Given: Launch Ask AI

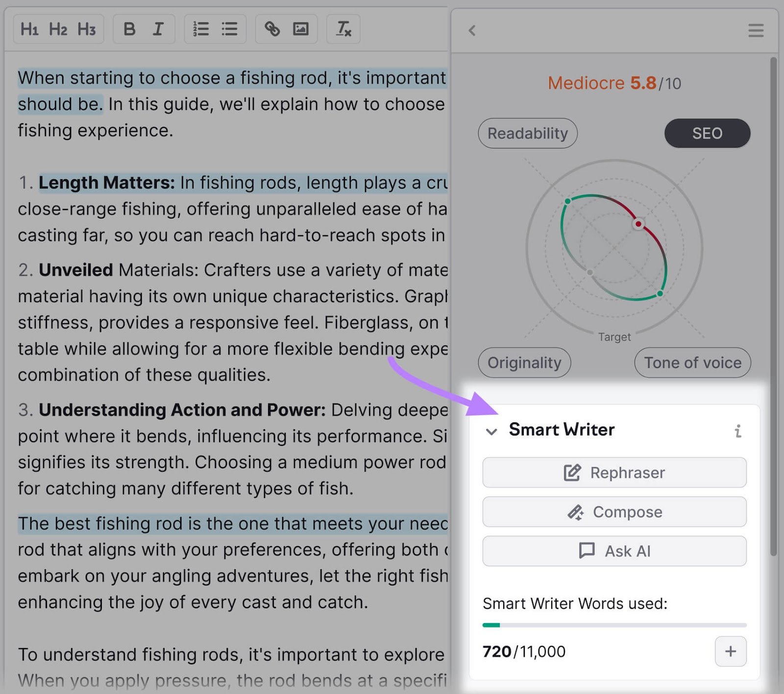Looking at the screenshot, I should coord(613,550).
